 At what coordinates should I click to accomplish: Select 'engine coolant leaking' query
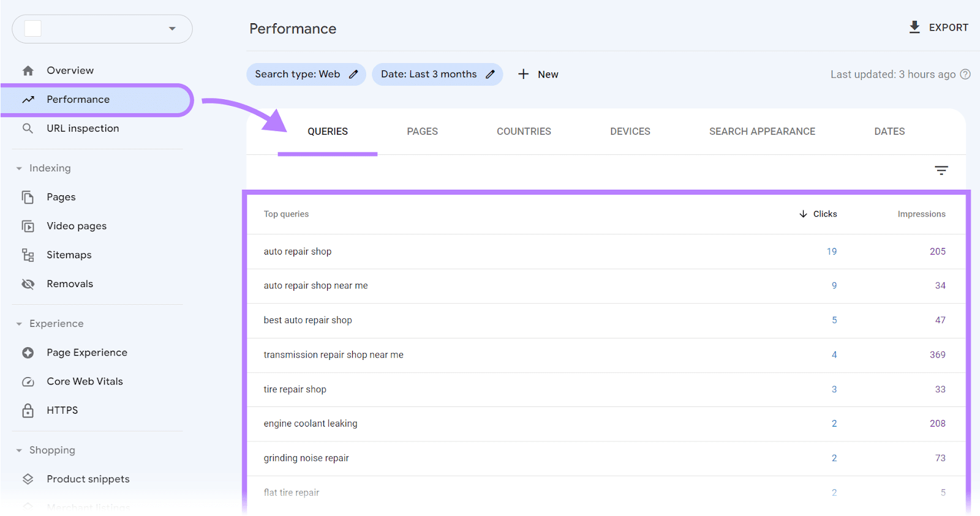[606, 424]
